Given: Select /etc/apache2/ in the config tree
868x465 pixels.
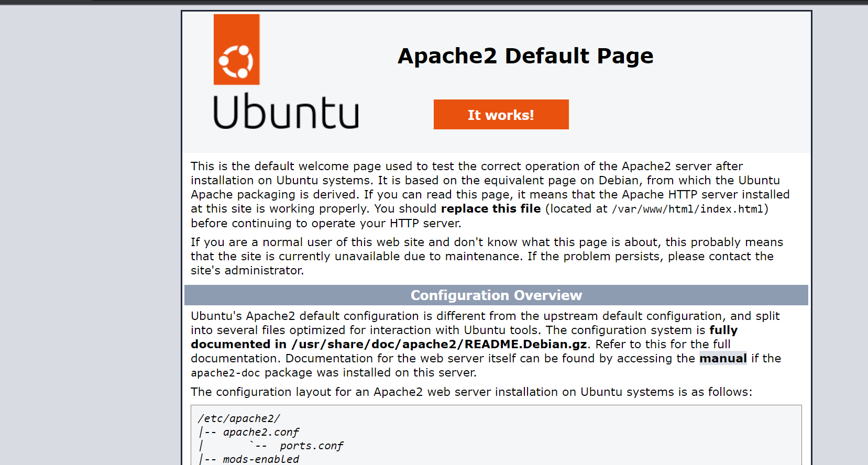Looking at the screenshot, I should point(239,418).
